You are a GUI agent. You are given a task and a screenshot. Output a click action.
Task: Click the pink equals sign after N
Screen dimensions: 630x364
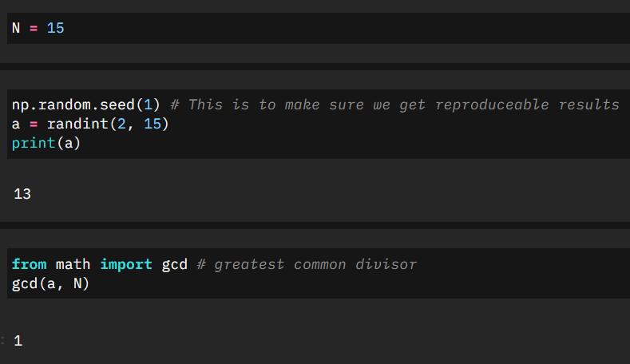[34, 28]
